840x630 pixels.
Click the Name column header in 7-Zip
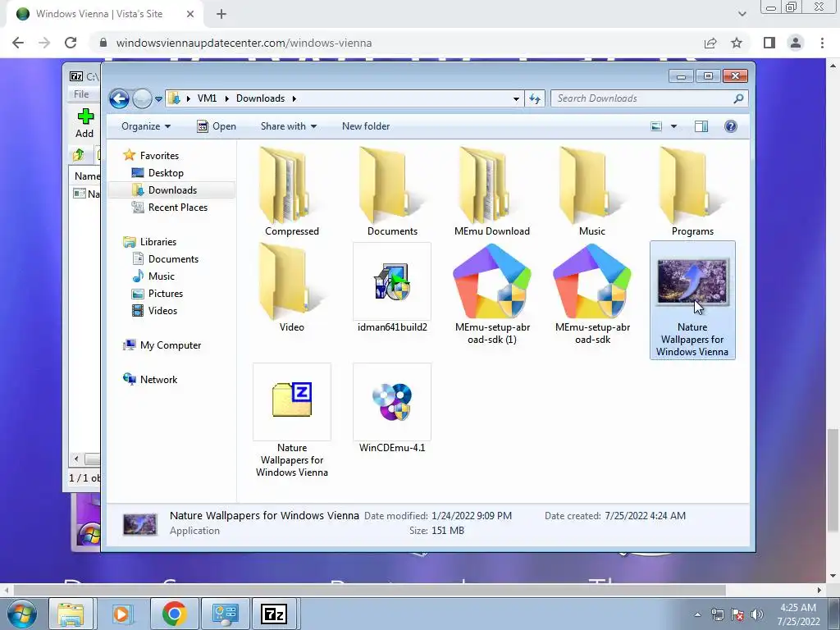87,176
